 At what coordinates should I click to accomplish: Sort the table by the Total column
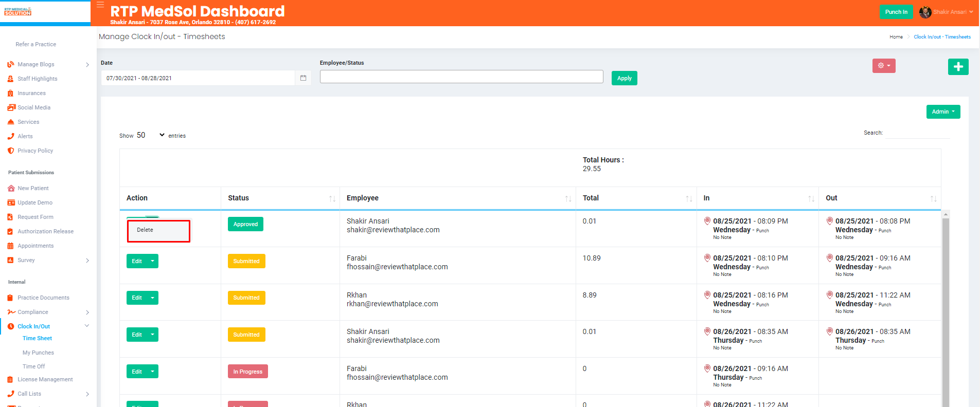pos(636,198)
